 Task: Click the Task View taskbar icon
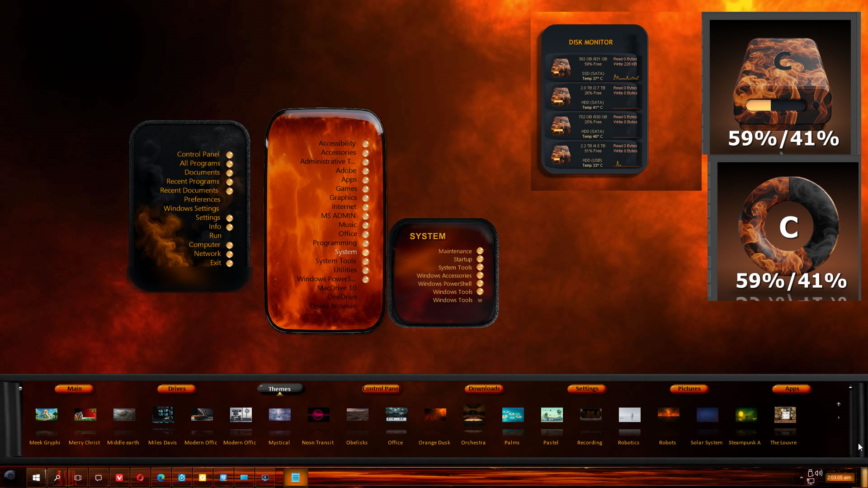pyautogui.click(x=78, y=478)
